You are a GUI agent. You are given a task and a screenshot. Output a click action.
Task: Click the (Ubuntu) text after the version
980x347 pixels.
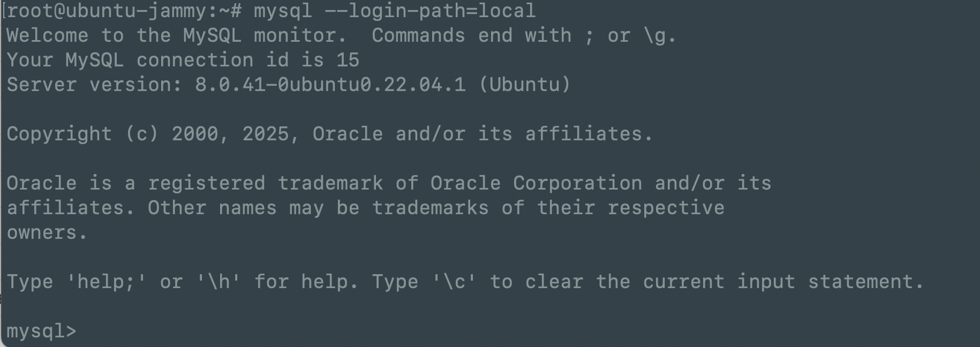[x=525, y=85]
